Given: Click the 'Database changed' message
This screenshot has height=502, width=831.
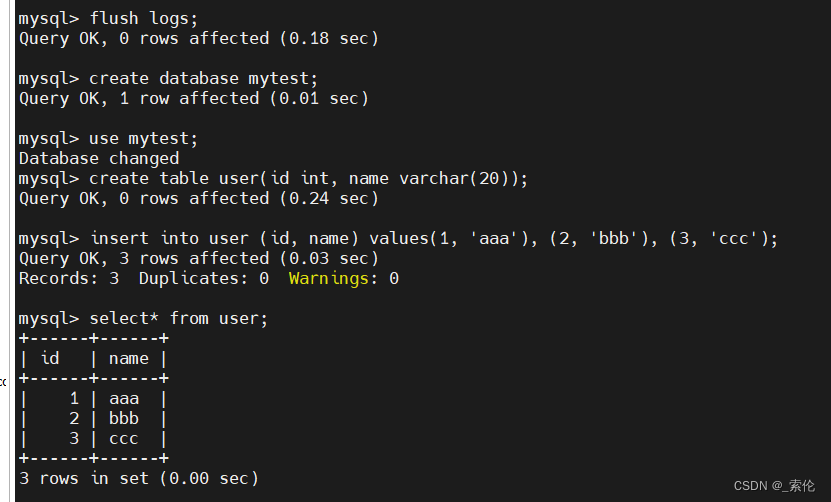Looking at the screenshot, I should 99,158.
